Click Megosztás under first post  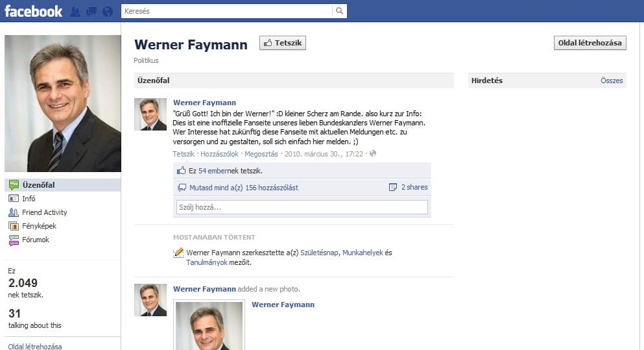[x=261, y=154]
